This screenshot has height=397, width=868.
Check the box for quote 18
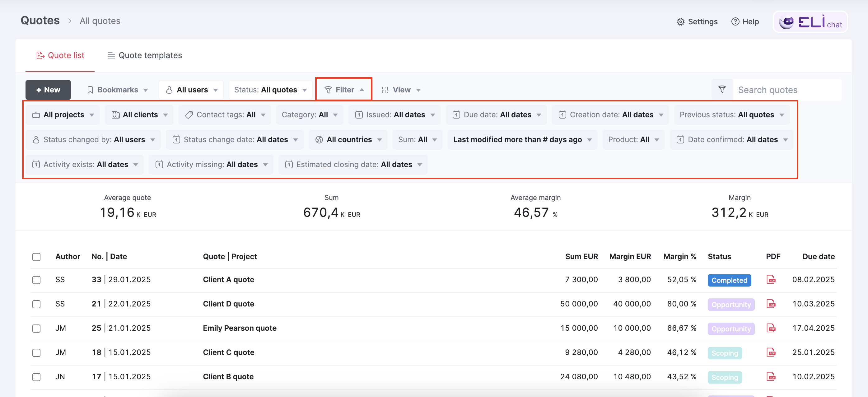coord(36,353)
